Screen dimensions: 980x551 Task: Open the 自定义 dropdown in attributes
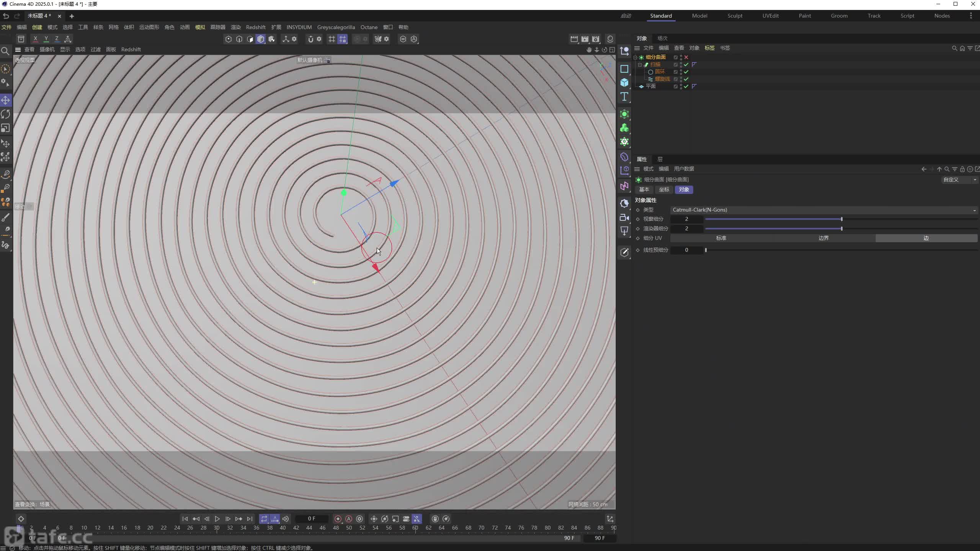tap(959, 179)
